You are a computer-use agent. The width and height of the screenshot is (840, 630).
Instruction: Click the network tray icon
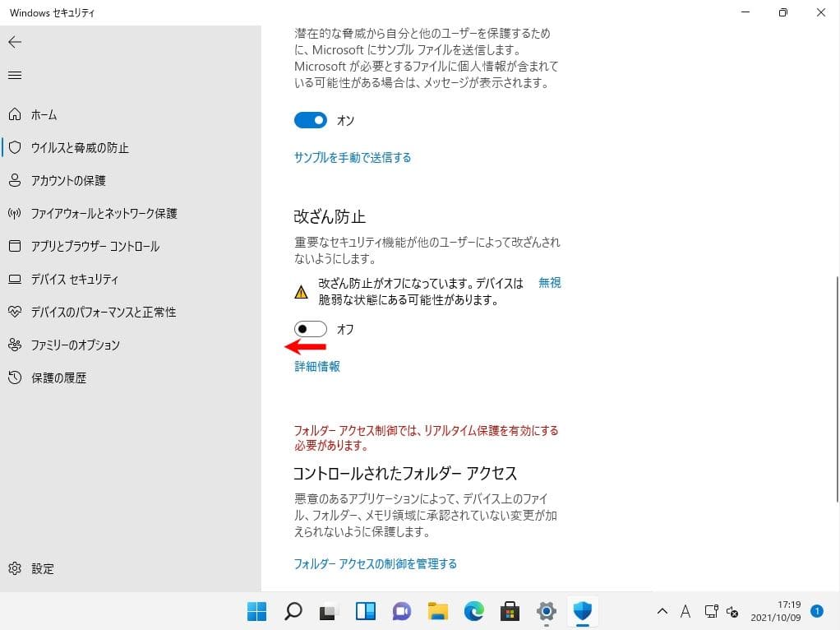point(711,611)
